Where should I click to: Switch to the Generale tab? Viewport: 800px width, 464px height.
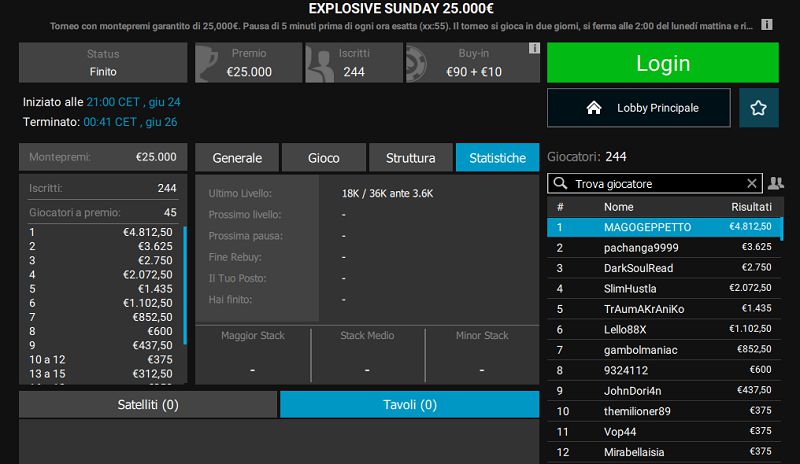coord(237,158)
